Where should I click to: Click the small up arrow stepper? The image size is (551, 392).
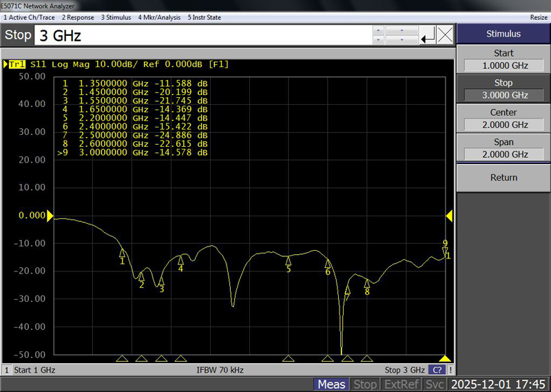pos(377,30)
